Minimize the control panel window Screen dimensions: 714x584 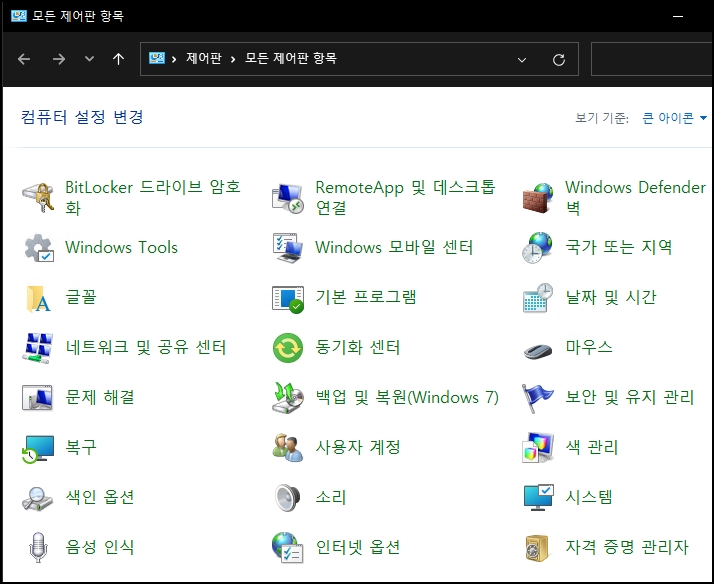(678, 16)
